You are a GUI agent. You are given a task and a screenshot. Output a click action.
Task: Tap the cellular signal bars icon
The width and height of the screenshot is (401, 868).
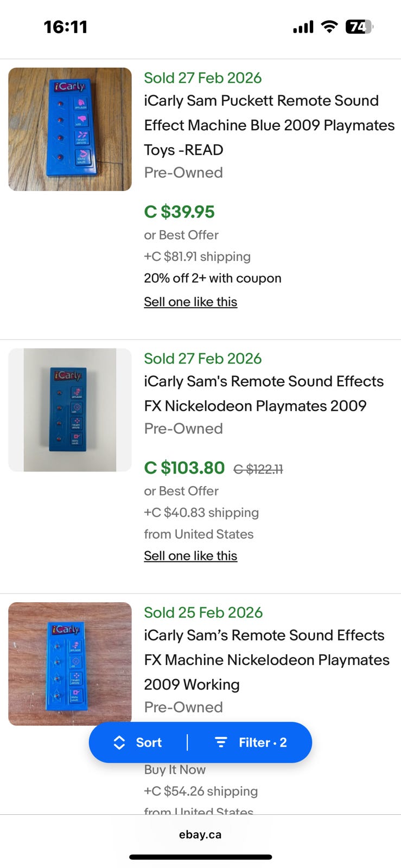click(x=303, y=27)
